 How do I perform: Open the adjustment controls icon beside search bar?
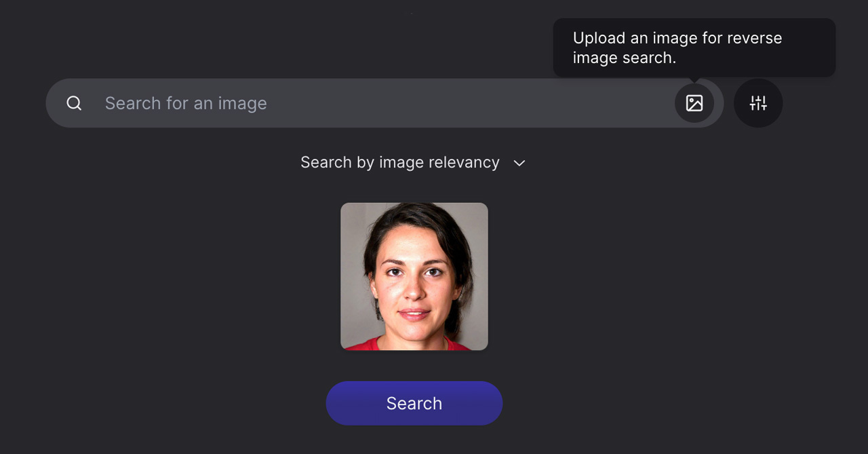tap(758, 103)
